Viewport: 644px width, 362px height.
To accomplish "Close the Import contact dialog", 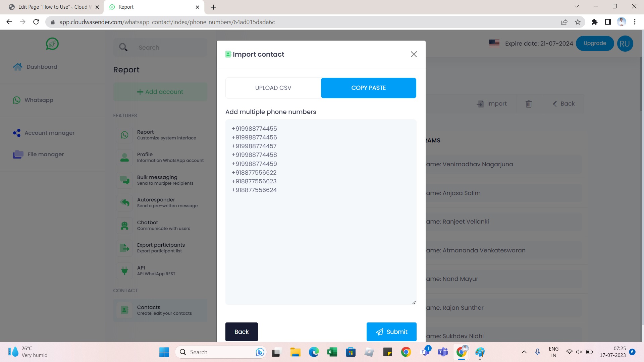I will (414, 54).
